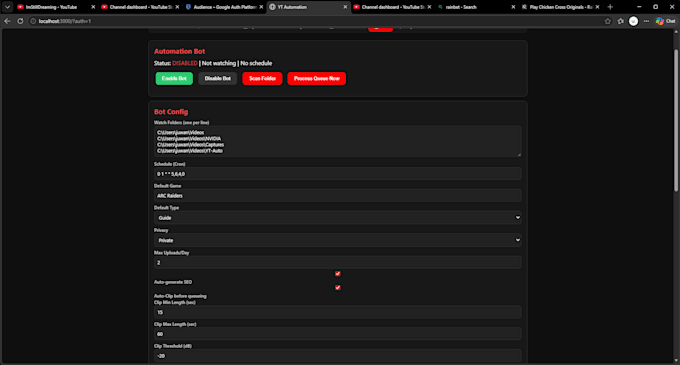Switch to Audience - Google Auth Platform tab

point(224,7)
